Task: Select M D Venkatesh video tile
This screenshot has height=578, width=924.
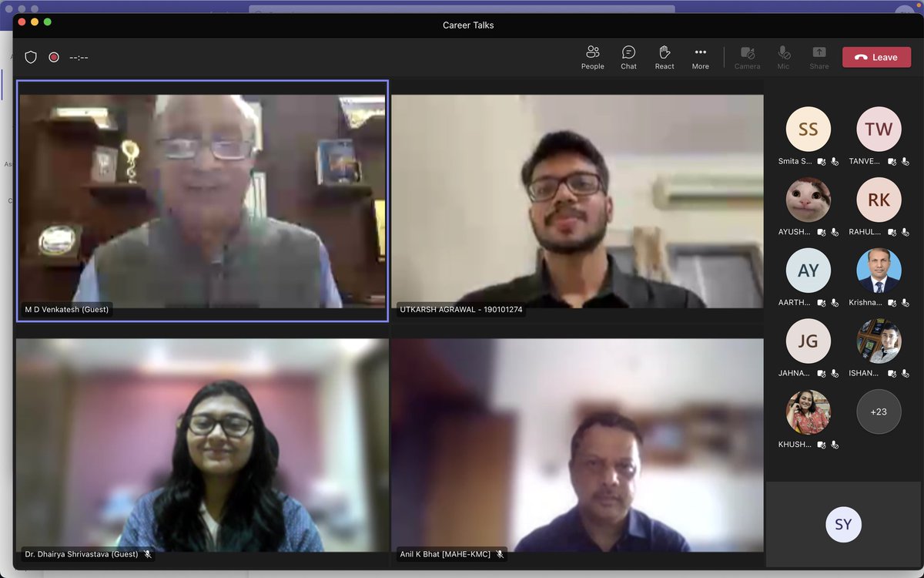Action: (203, 201)
